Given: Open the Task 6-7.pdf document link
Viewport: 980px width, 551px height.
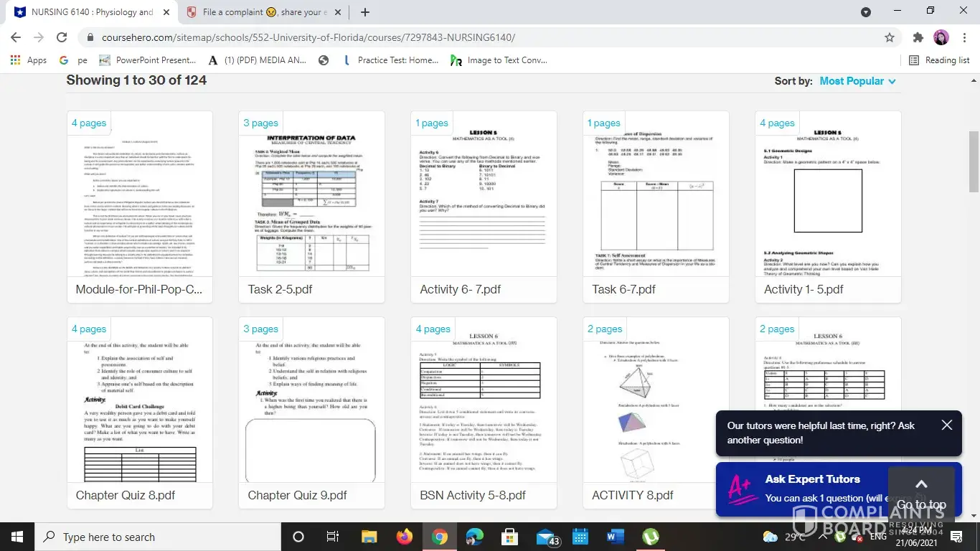Looking at the screenshot, I should (624, 289).
